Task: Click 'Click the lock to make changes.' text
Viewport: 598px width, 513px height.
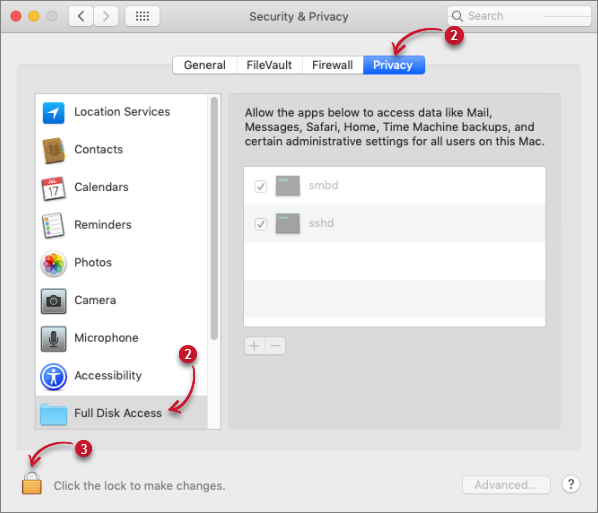Action: (x=140, y=486)
